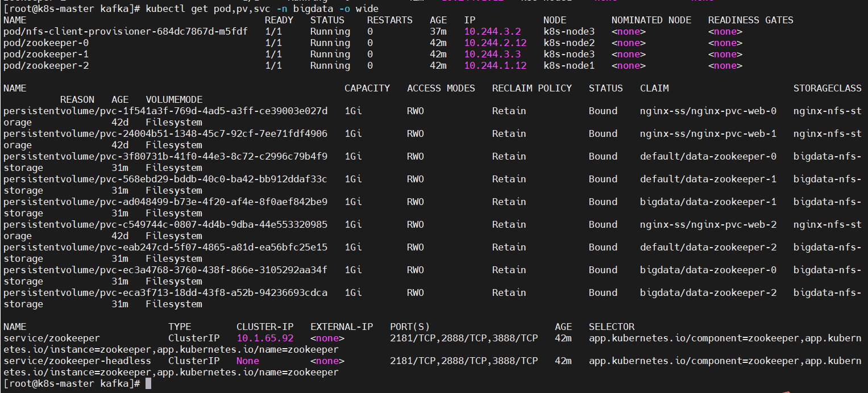Select cluster IP 10.1.65.92

click(265, 338)
